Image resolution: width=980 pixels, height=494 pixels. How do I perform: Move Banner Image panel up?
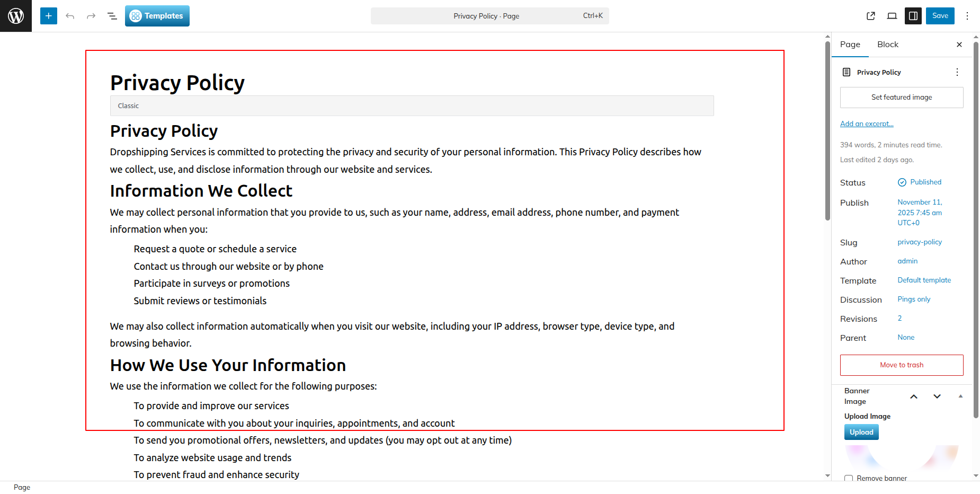point(914,396)
